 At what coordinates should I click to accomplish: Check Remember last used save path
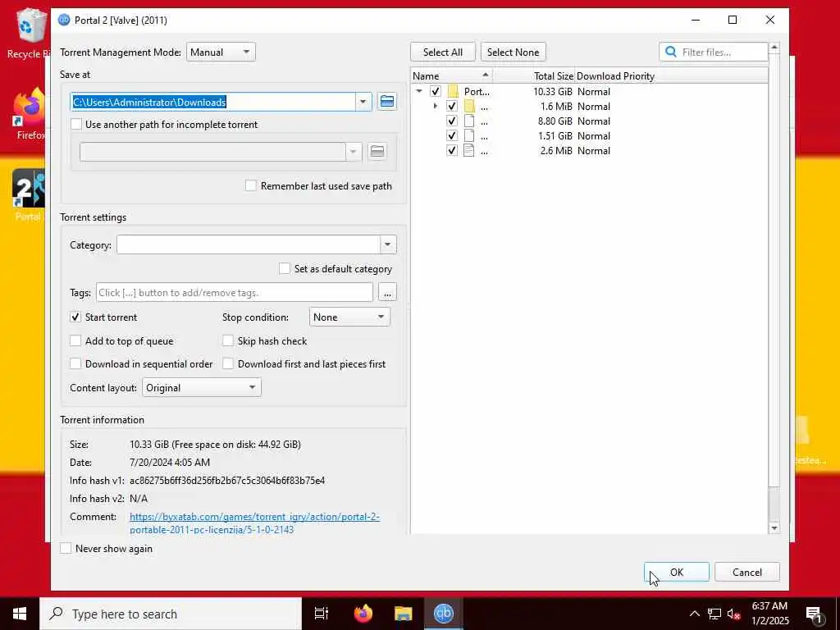pyautogui.click(x=251, y=186)
